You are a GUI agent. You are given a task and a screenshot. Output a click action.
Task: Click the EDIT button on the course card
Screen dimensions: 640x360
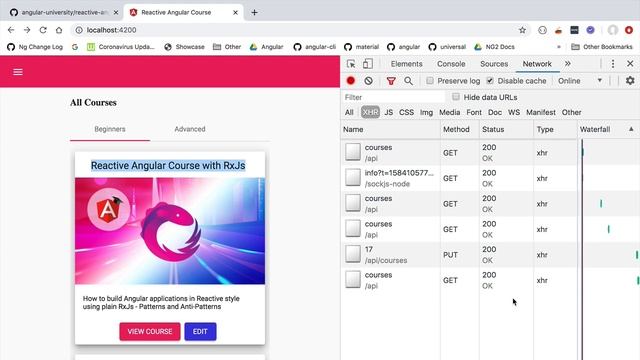click(x=200, y=331)
